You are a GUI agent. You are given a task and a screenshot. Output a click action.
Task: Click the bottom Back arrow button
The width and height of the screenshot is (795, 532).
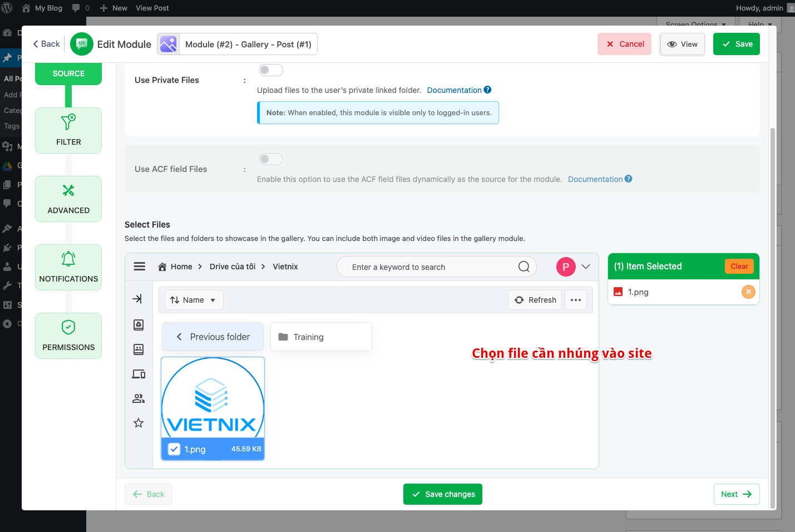coord(148,494)
